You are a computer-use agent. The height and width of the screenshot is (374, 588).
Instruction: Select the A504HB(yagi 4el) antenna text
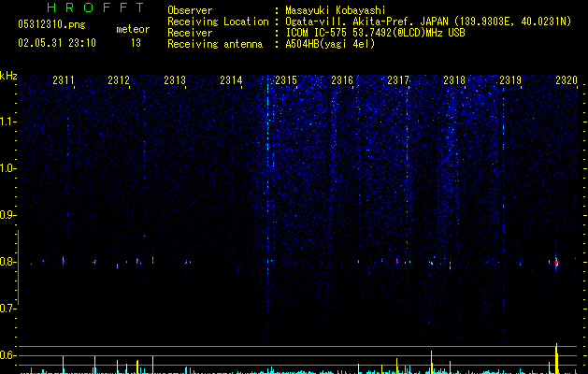click(x=330, y=44)
